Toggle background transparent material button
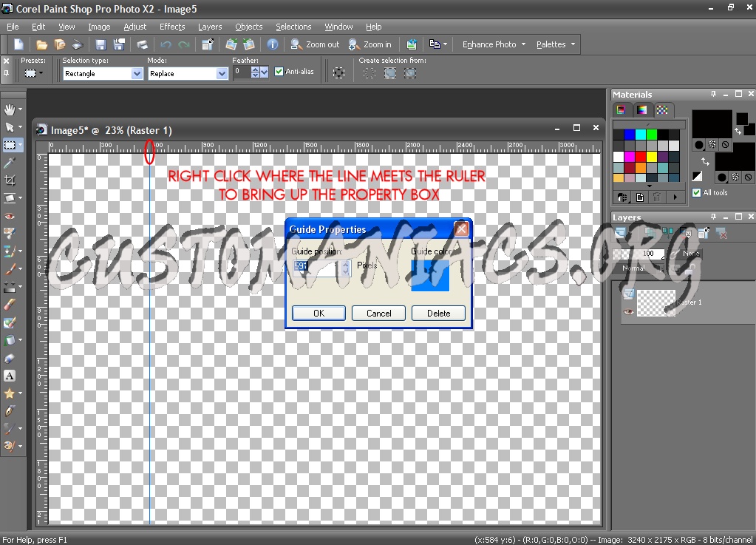 pos(748,177)
